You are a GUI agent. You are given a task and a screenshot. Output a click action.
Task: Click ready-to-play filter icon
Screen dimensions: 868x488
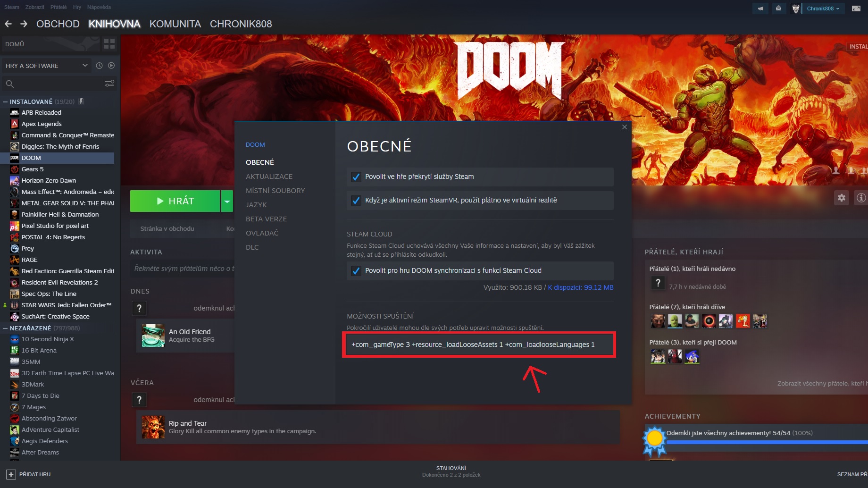111,66
